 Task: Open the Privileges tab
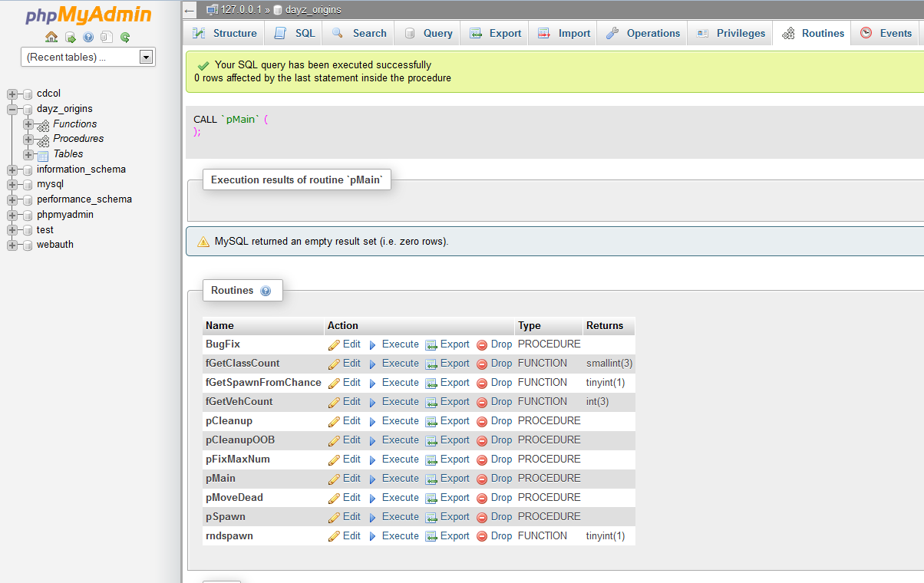731,33
